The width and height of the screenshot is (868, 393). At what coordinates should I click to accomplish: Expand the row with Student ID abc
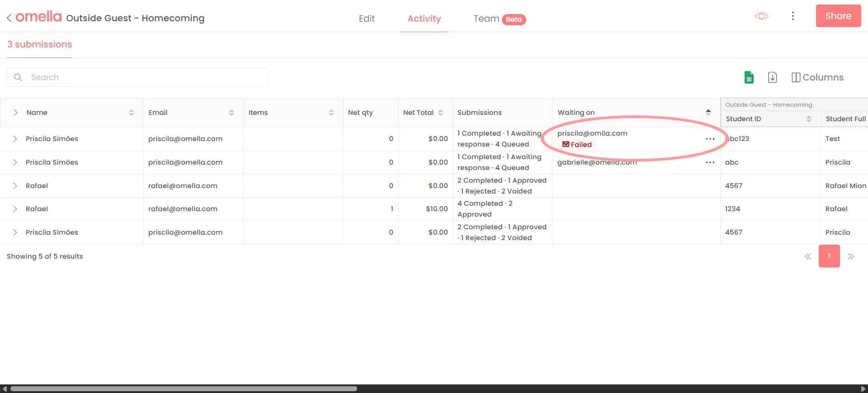pyautogui.click(x=15, y=162)
